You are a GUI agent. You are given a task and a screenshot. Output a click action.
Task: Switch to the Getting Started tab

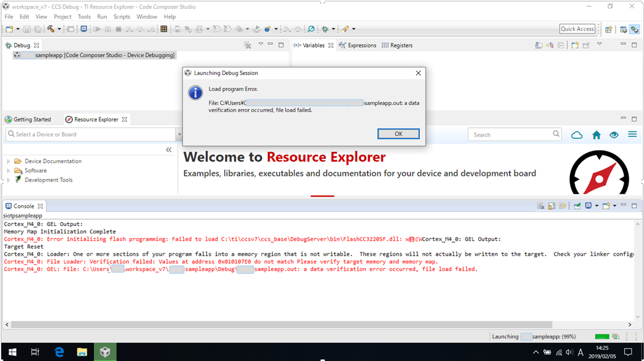(x=28, y=119)
